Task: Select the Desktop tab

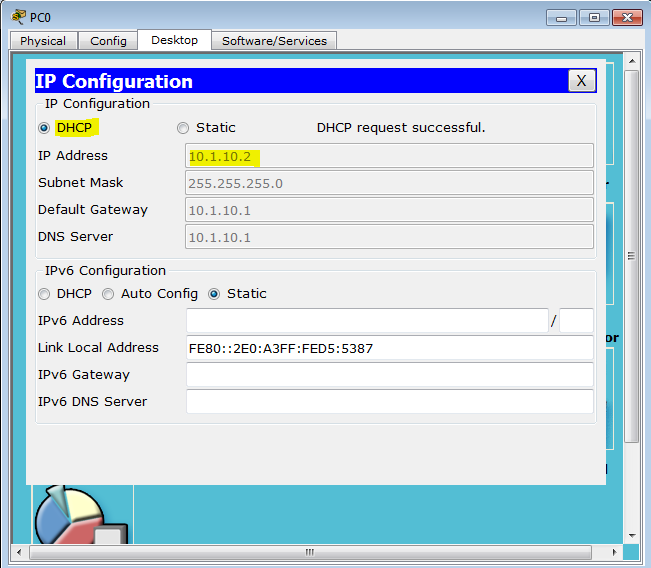Action: (174, 40)
